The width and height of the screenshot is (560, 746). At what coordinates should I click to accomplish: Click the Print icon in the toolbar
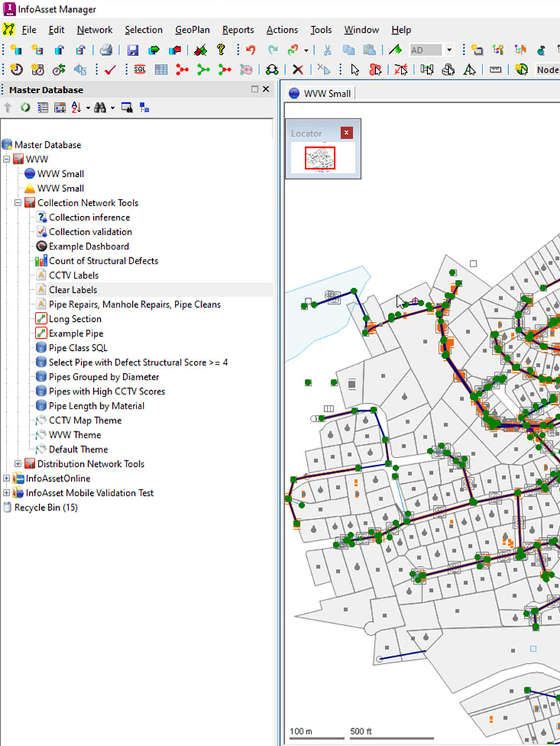(106, 50)
